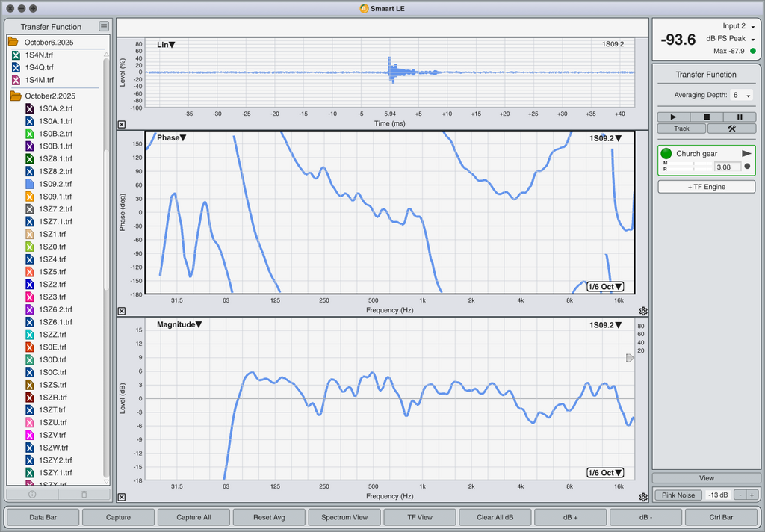
Task: Click trash icon below the file list
Action: pyautogui.click(x=84, y=494)
